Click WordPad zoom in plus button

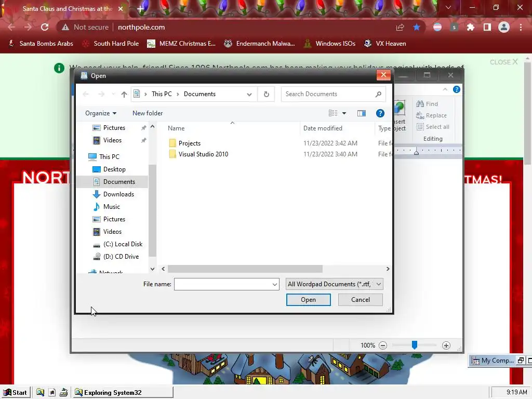446,345
